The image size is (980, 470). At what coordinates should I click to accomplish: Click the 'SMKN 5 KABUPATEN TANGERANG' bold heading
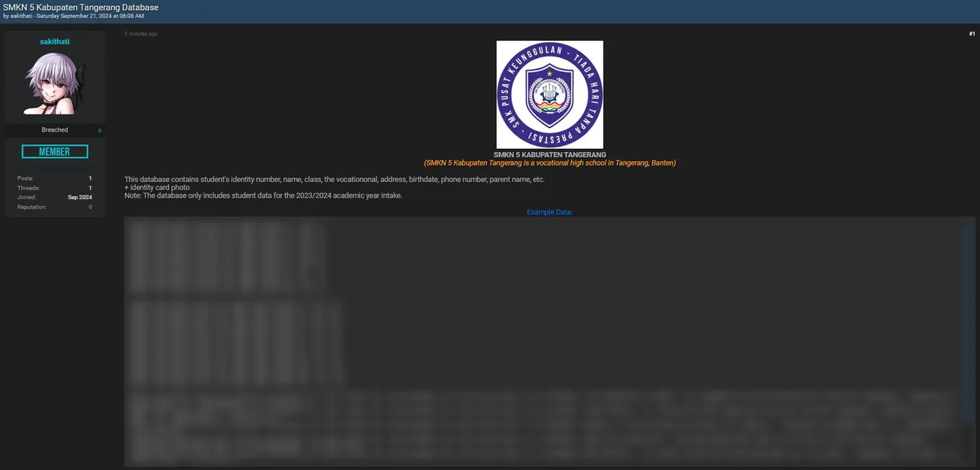click(x=549, y=155)
